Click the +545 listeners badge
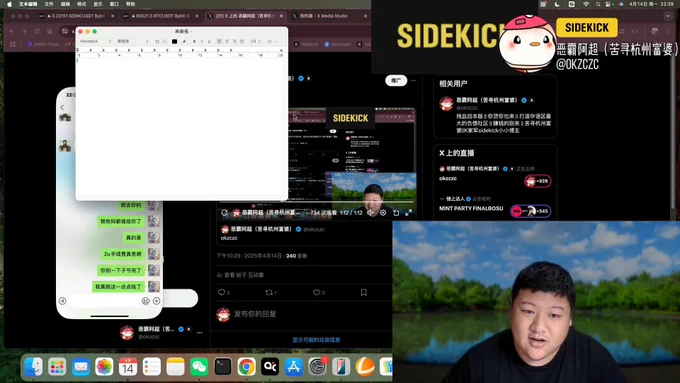680x383 pixels. [x=530, y=211]
